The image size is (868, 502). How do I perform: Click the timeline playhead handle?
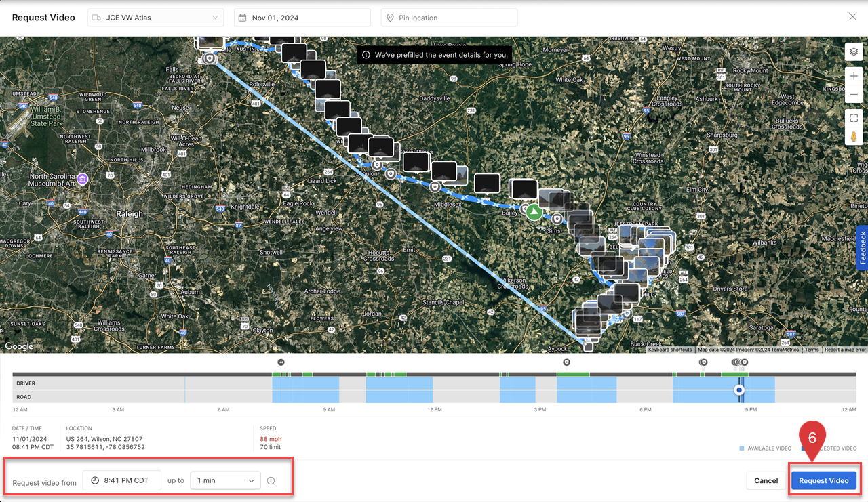point(739,390)
